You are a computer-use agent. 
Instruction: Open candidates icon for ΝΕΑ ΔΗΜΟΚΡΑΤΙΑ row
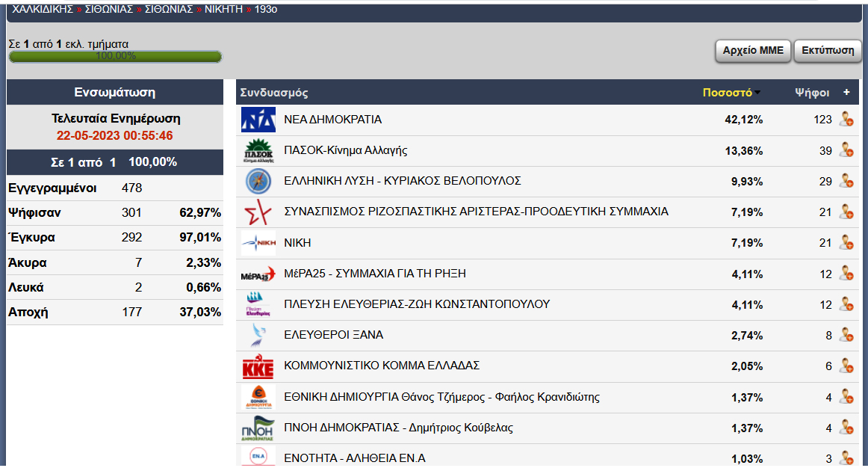coord(846,119)
